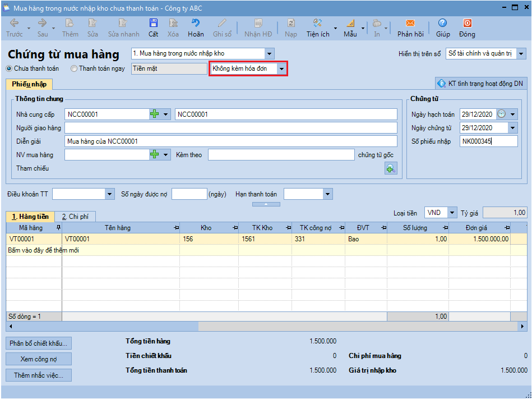Click the 331 TK công nợ cell
The image size is (532, 399).
(318, 239)
